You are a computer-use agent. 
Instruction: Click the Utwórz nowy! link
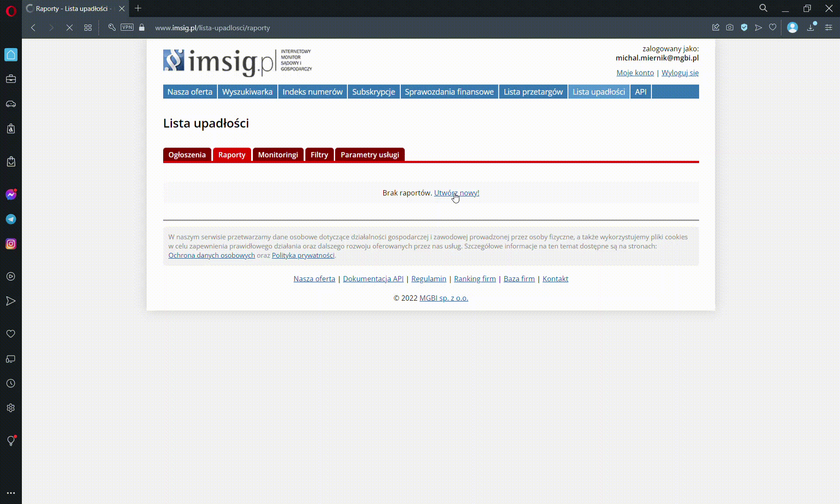(456, 192)
